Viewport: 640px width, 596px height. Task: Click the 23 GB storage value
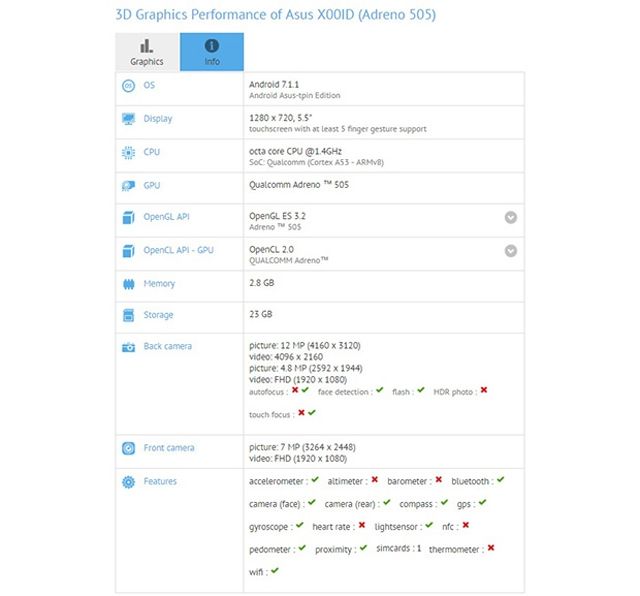pyautogui.click(x=260, y=314)
